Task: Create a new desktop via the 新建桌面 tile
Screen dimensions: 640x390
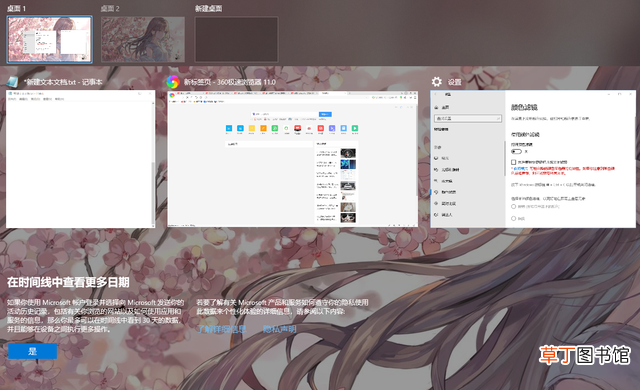Action: point(236,40)
